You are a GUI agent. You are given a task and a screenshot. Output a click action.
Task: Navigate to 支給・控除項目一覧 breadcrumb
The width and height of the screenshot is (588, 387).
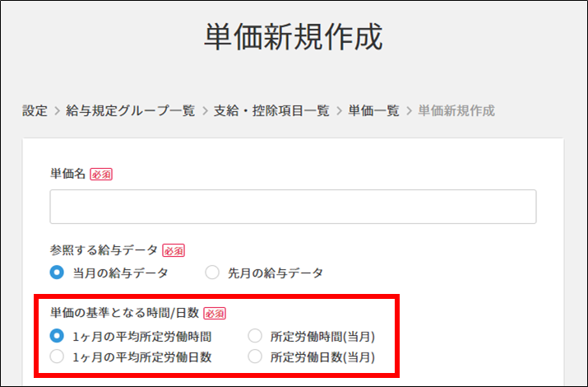271,110
